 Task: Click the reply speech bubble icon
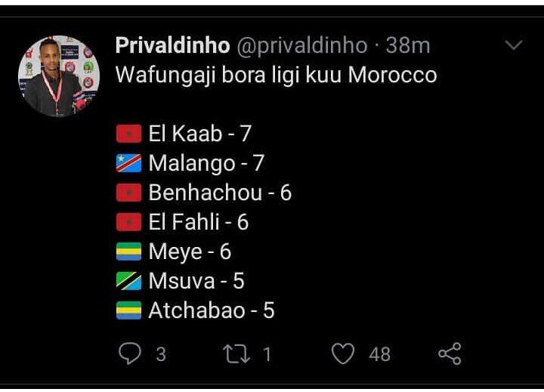[x=131, y=353]
